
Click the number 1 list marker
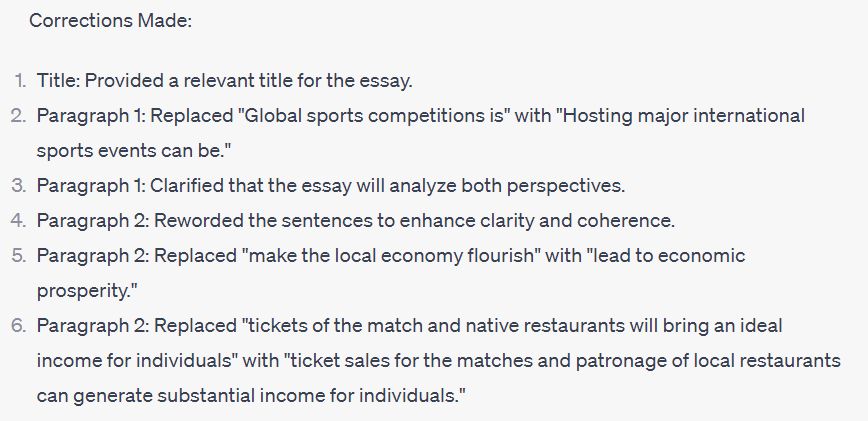pos(20,81)
